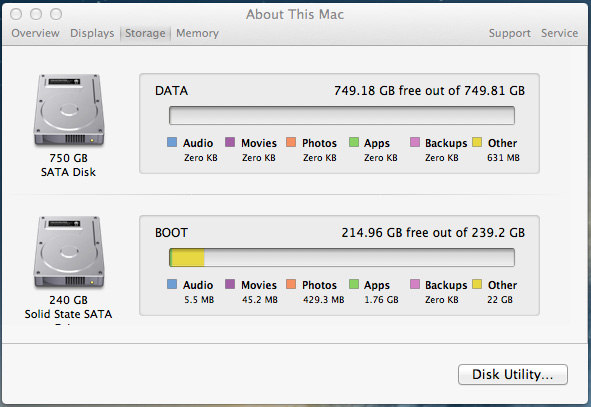Viewport: 591px width, 407px height.
Task: Click the pink Backups swatch under DATA
Action: coord(415,142)
